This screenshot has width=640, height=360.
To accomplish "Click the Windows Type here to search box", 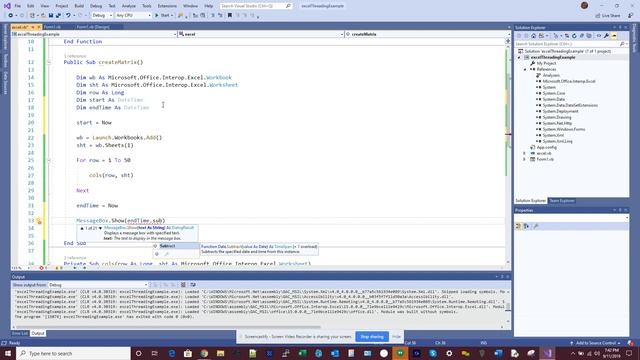I will (x=73, y=353).
